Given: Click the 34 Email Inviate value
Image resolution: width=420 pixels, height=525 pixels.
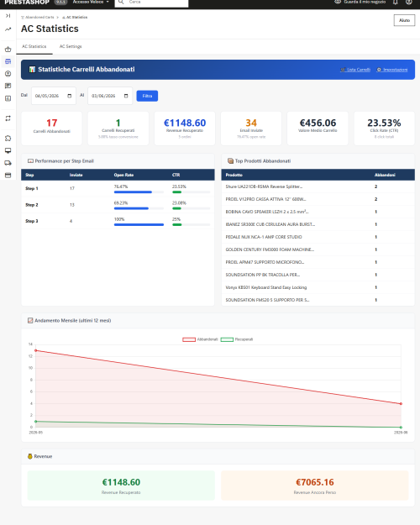Looking at the screenshot, I should click(x=251, y=123).
